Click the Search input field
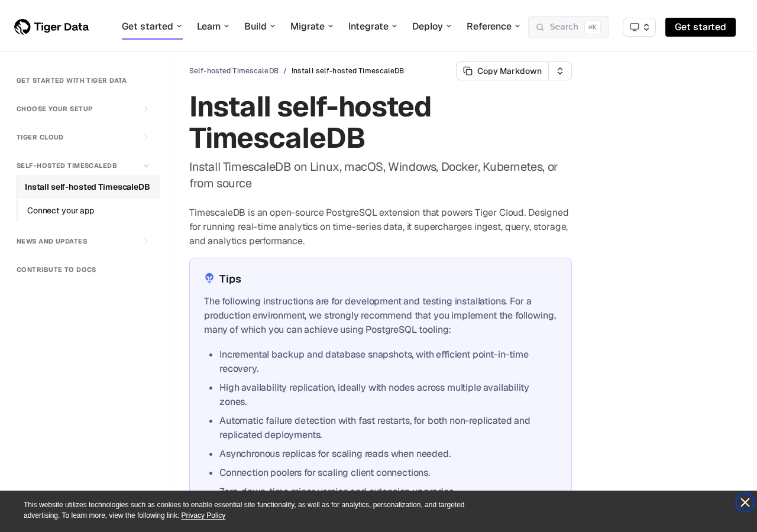Image resolution: width=757 pixels, height=532 pixels. pyautogui.click(x=568, y=27)
